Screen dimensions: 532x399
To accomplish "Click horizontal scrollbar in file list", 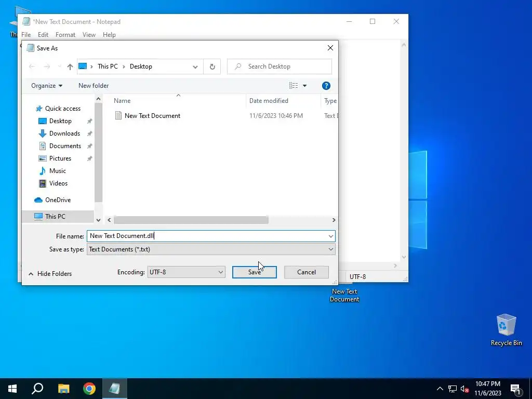I will coord(191,220).
